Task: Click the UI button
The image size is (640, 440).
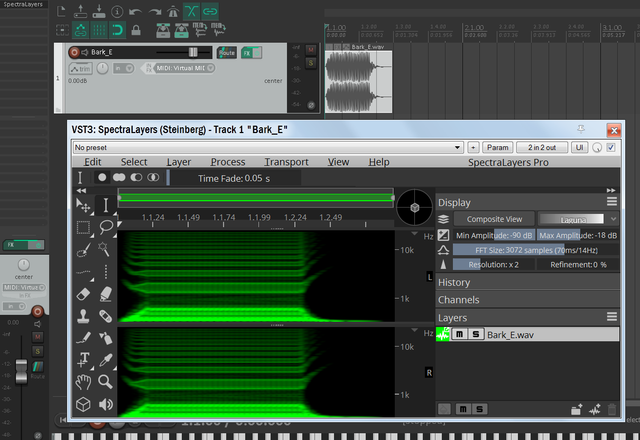Action: point(580,147)
